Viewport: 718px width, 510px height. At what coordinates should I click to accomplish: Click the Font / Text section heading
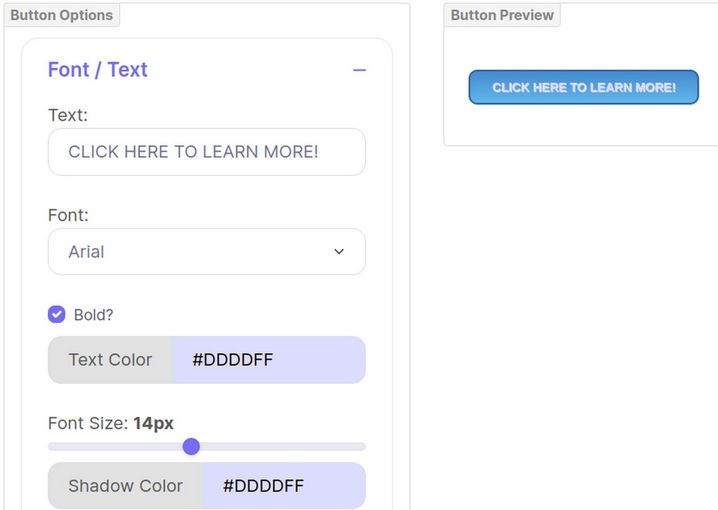coord(98,70)
